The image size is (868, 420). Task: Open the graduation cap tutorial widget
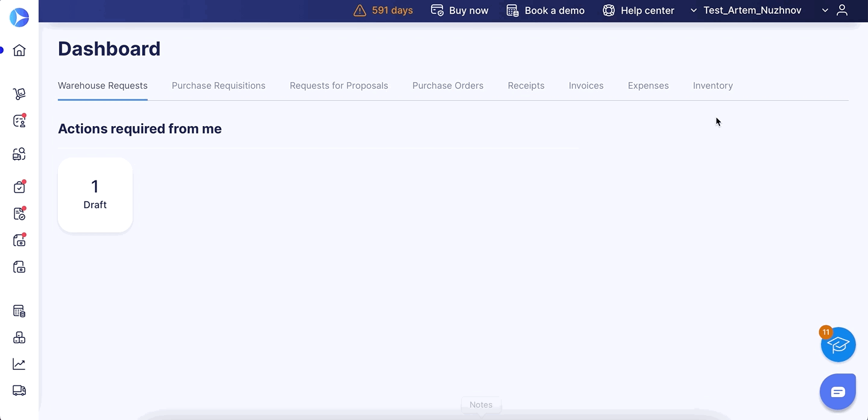838,345
